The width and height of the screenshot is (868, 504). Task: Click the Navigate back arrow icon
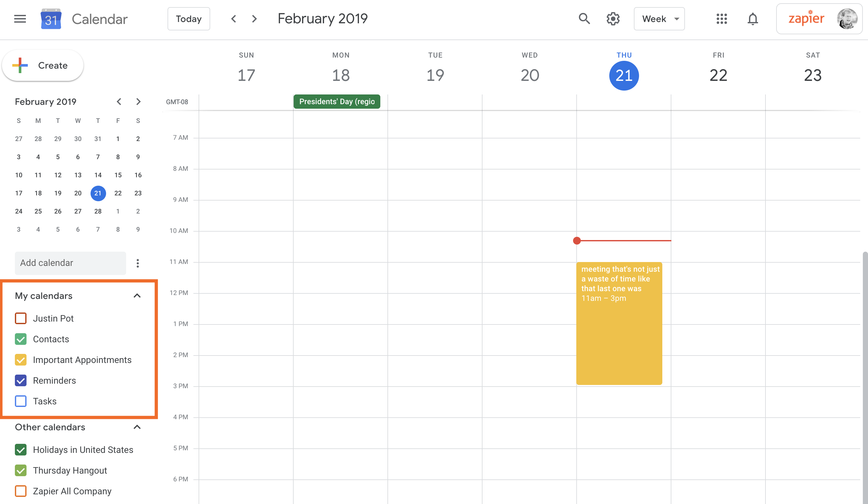(233, 18)
